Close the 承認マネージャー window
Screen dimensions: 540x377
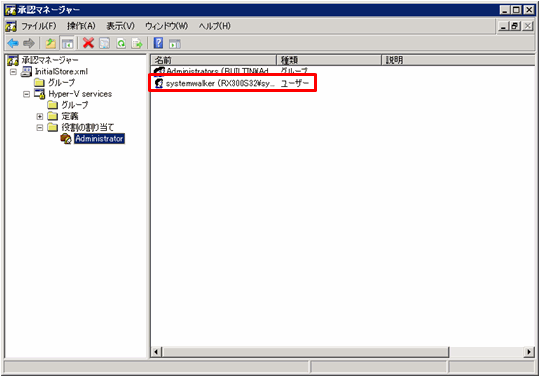tap(529, 10)
